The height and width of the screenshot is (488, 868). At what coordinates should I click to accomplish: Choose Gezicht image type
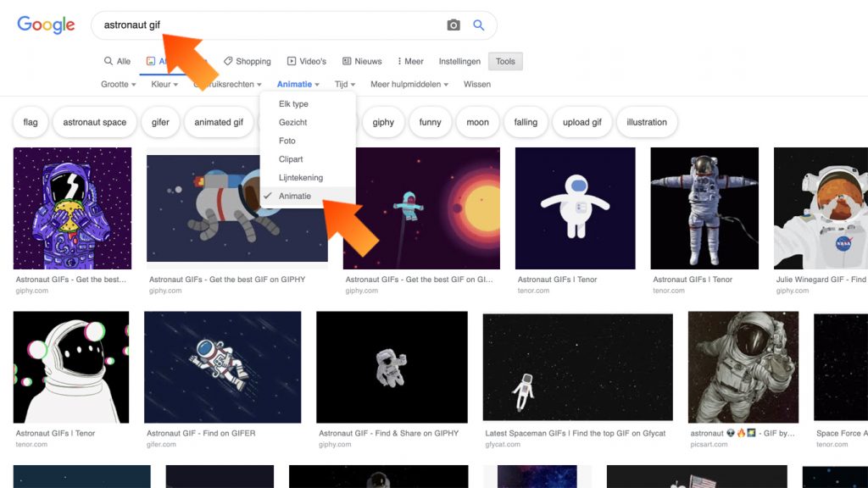(x=308, y=122)
